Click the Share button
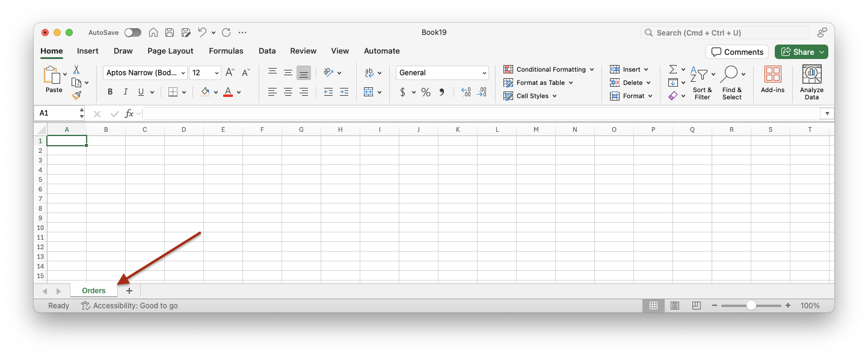Screen dimensions: 868x357 (801, 52)
